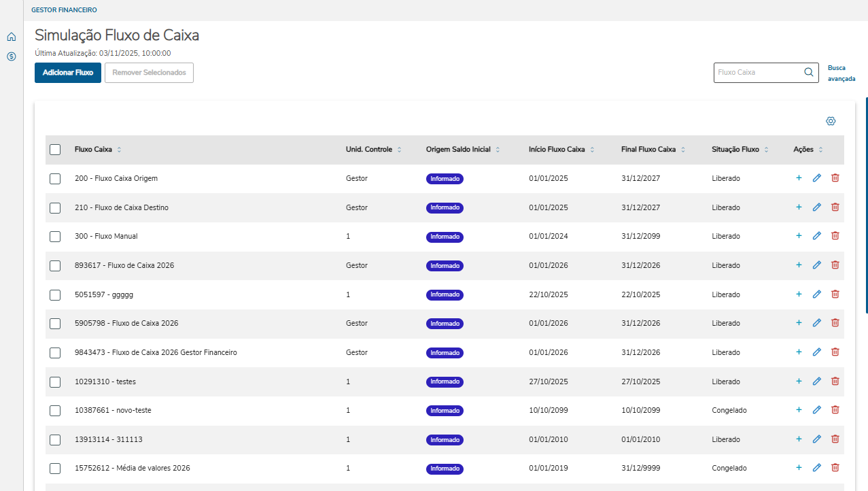The image size is (868, 491).
Task: Check the 210 - Fluxo de Caixa Destino row
Action: pyautogui.click(x=55, y=208)
